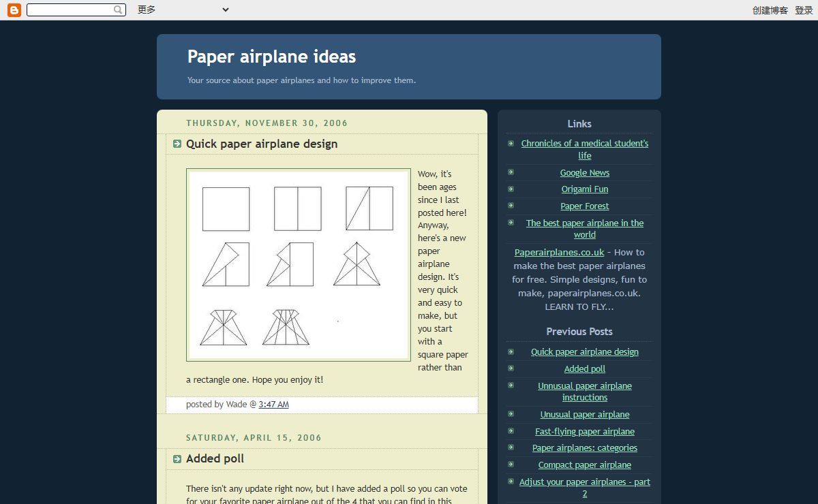Click the arrow icon beside Added poll title
The image size is (818, 504).
tap(177, 458)
